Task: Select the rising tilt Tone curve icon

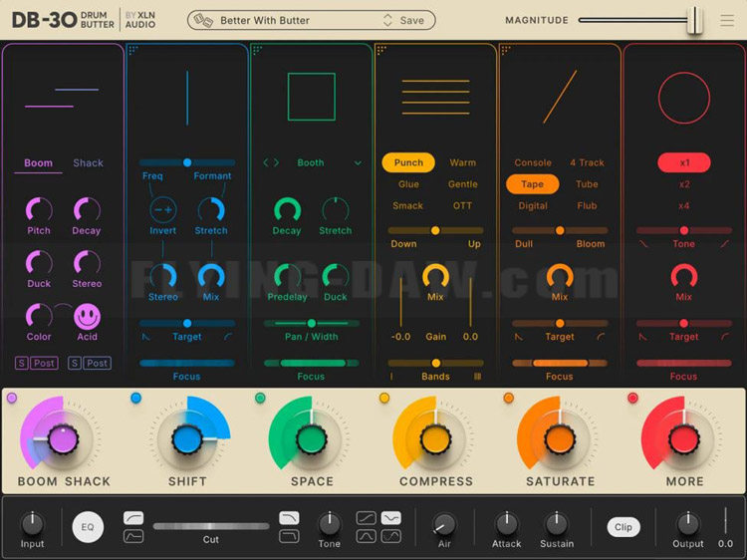Action: tap(366, 517)
